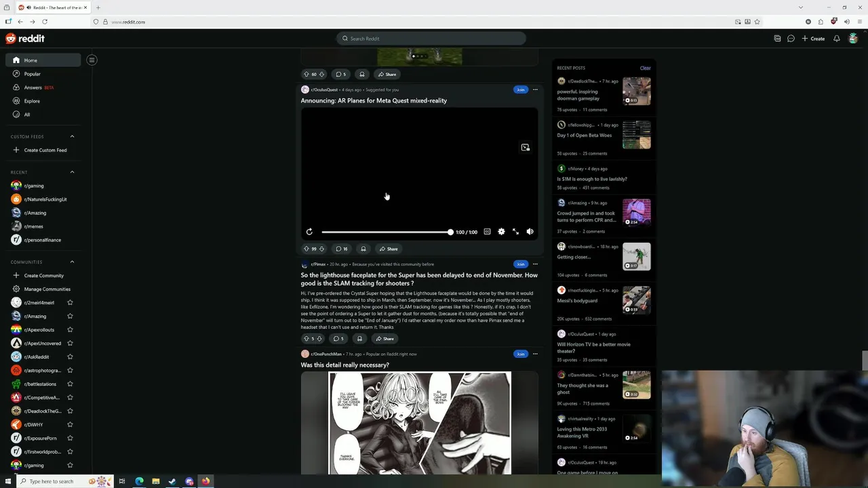Open 'Was this detail really necessary?' post title
868x488 pixels.
pos(344,365)
